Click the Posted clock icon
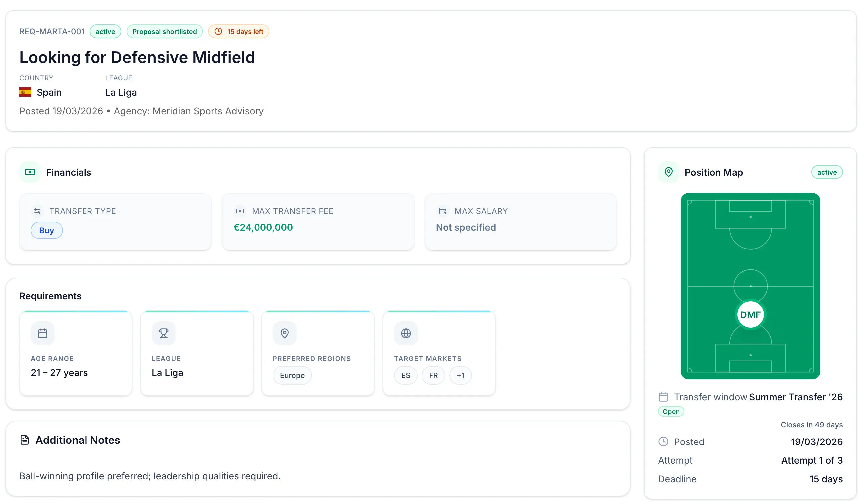Image resolution: width=864 pixels, height=504 pixels. pyautogui.click(x=663, y=441)
